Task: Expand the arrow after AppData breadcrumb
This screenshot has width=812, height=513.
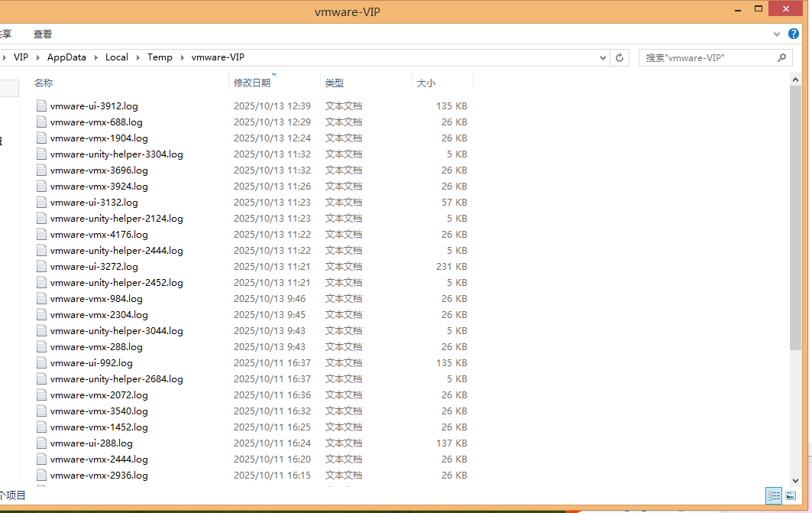Action: click(95, 57)
